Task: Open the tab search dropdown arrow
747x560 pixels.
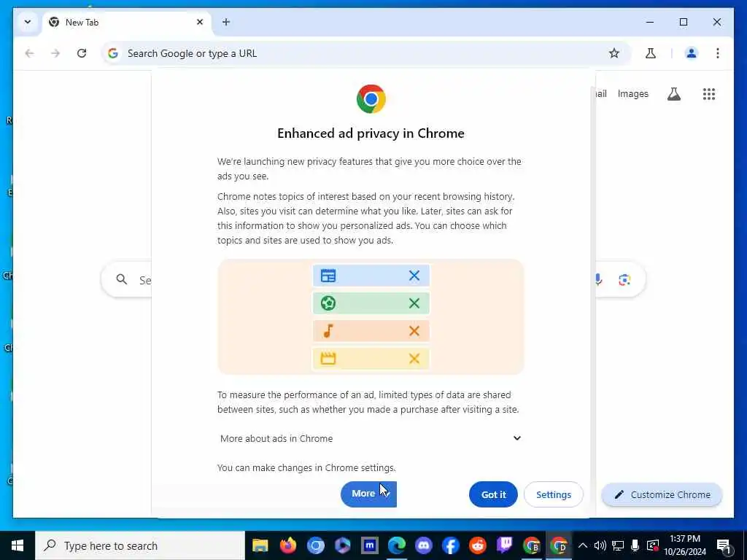Action: (28, 22)
